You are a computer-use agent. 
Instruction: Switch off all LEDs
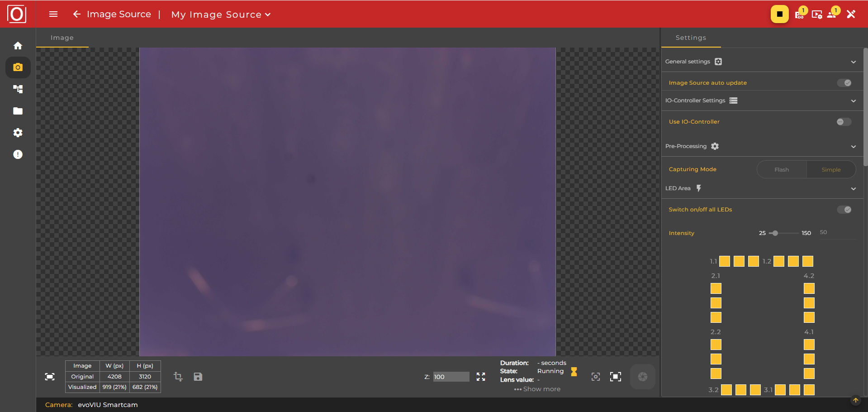click(x=845, y=209)
